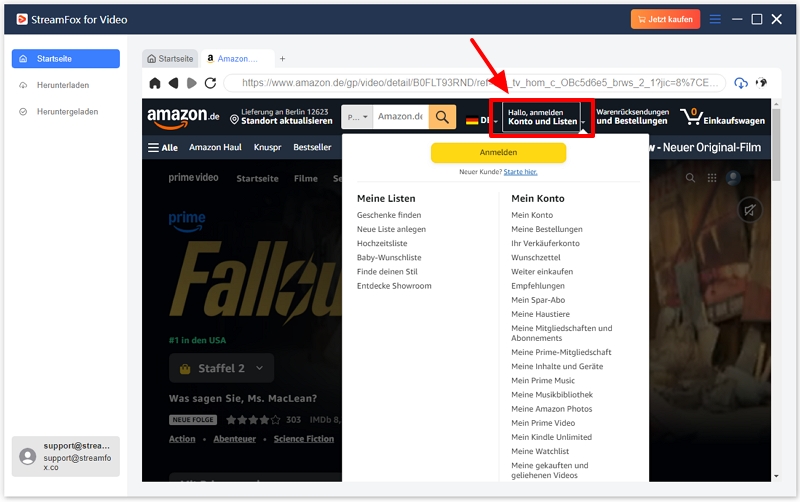Viewport: 800px width, 502px height.
Task: Open the Einkaufswagen cart icon
Action: coord(723,117)
